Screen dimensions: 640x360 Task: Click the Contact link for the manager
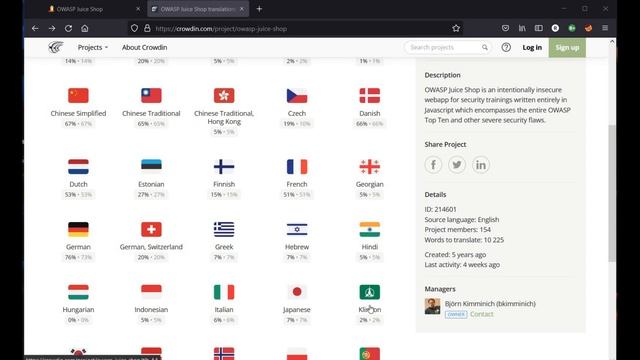coord(482,314)
